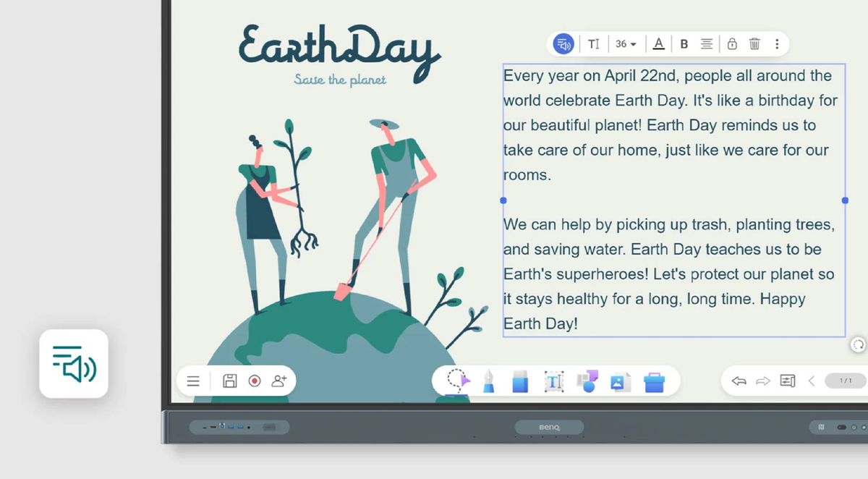Open the image import tool
This screenshot has width=868, height=479.
pyautogui.click(x=620, y=381)
